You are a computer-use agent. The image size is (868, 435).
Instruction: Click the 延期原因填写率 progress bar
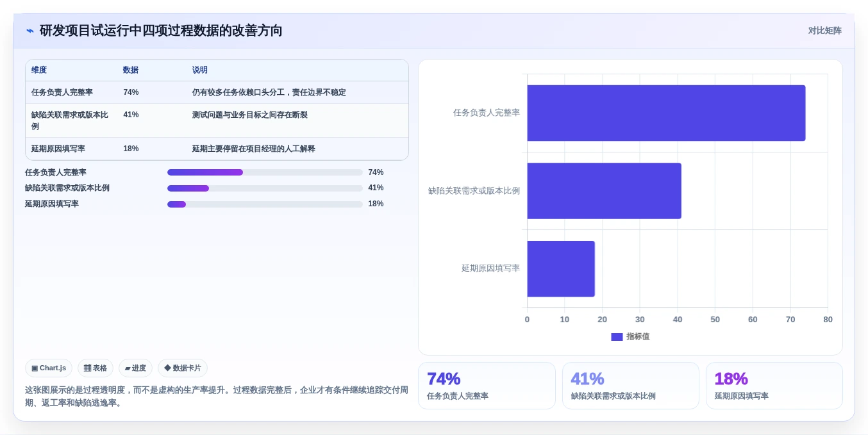pyautogui.click(x=265, y=204)
